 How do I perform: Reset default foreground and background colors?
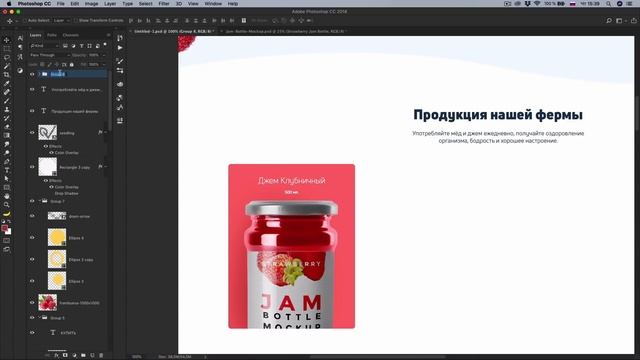pos(4,222)
